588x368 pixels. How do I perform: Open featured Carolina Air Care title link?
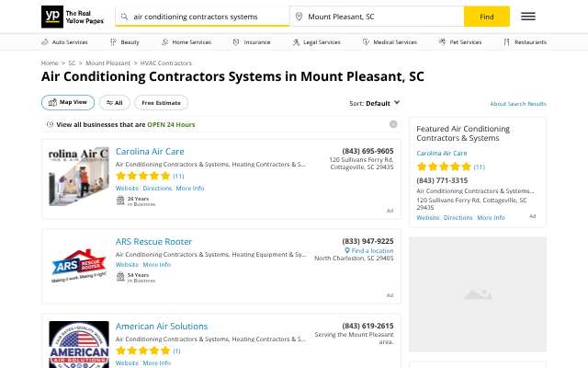click(442, 154)
